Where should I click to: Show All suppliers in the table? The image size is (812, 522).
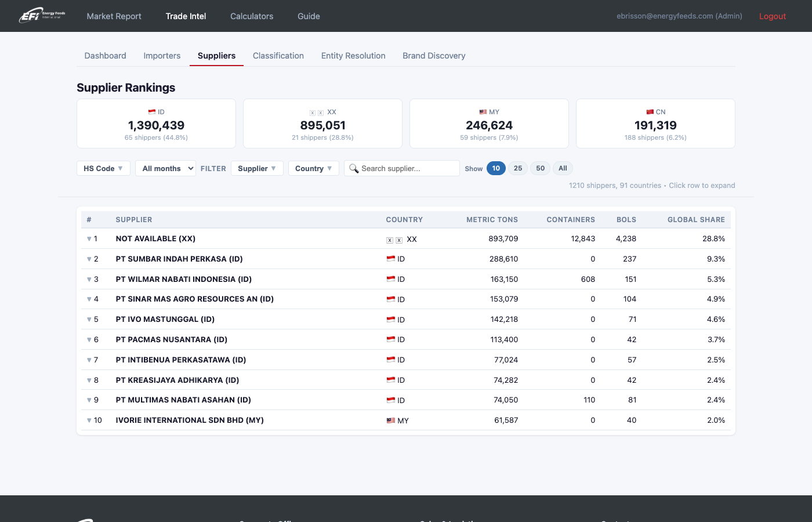pos(563,168)
